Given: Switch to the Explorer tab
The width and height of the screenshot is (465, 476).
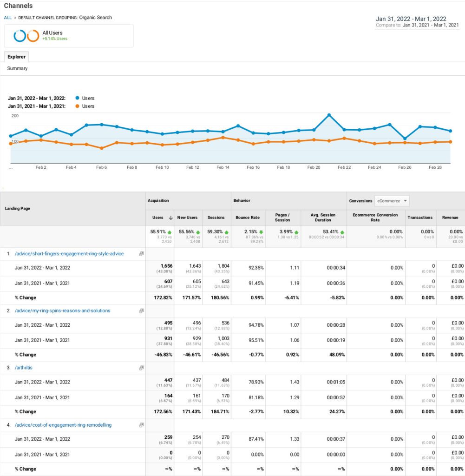Looking at the screenshot, I should tap(16, 56).
